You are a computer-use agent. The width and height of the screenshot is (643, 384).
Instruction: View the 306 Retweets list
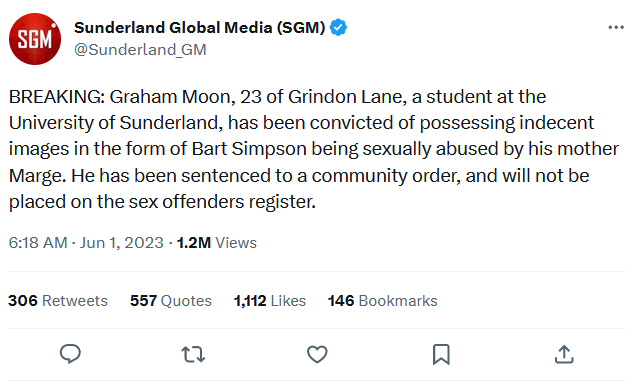(58, 301)
